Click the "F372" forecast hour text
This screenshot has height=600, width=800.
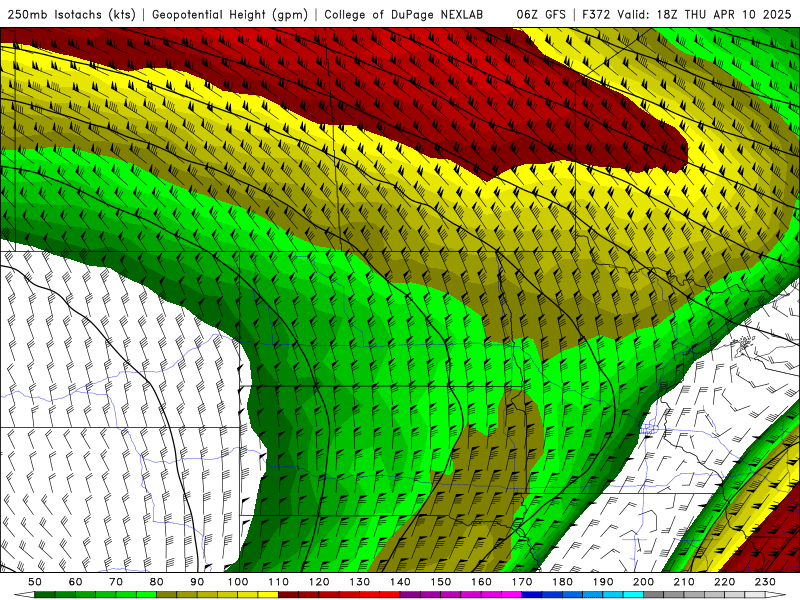[596, 14]
